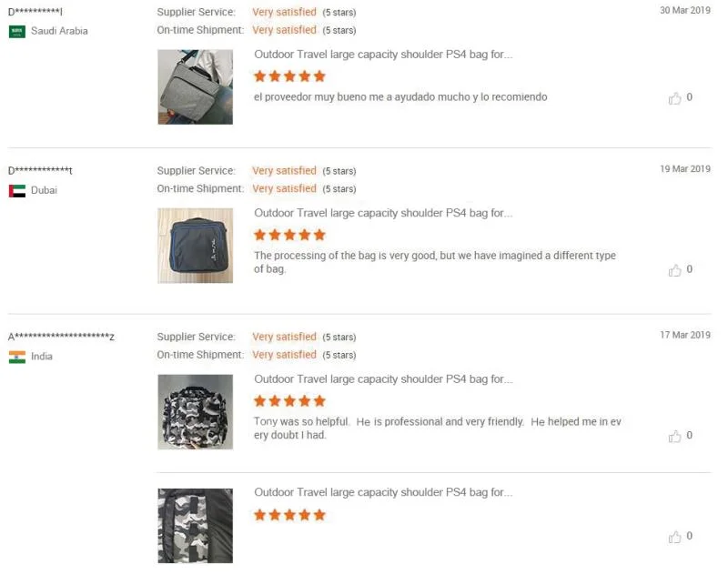Click the five stars on Dubai review
This screenshot has width=728, height=575.
tap(289, 235)
